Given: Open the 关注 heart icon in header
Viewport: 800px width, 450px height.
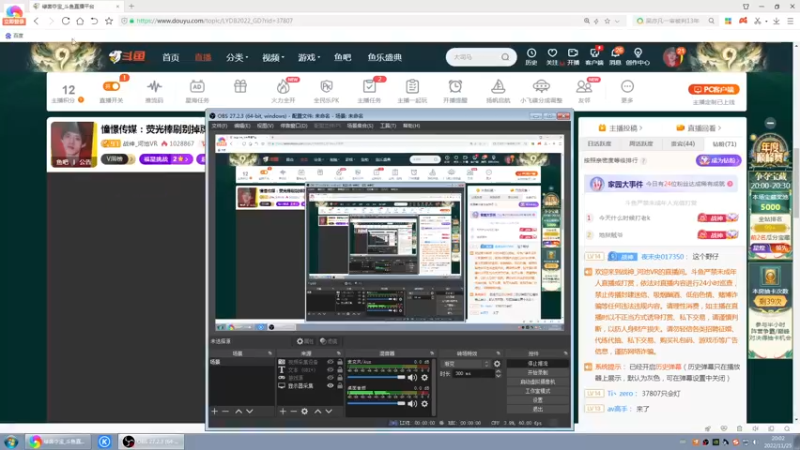Looking at the screenshot, I should pyautogui.click(x=552, y=53).
